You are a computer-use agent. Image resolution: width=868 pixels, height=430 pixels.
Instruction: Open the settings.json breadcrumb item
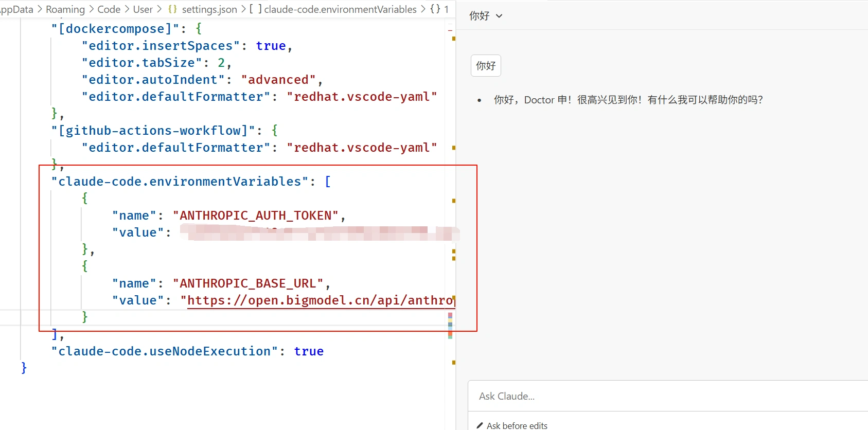click(209, 9)
